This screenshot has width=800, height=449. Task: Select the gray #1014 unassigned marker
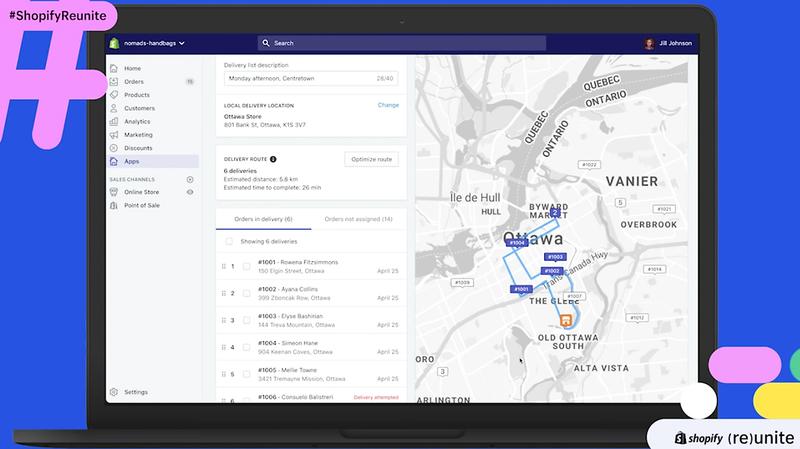tap(655, 269)
